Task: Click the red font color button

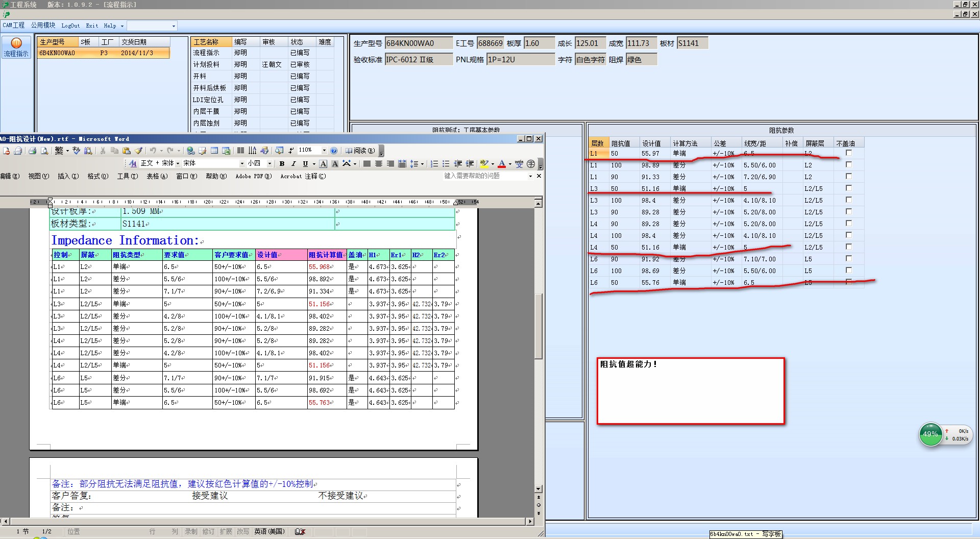Action: coord(502,163)
